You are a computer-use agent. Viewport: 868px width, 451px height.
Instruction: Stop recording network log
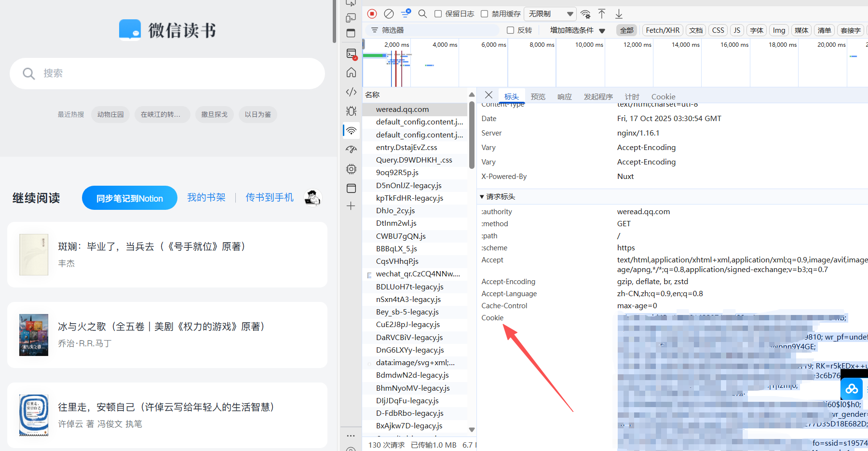372,14
